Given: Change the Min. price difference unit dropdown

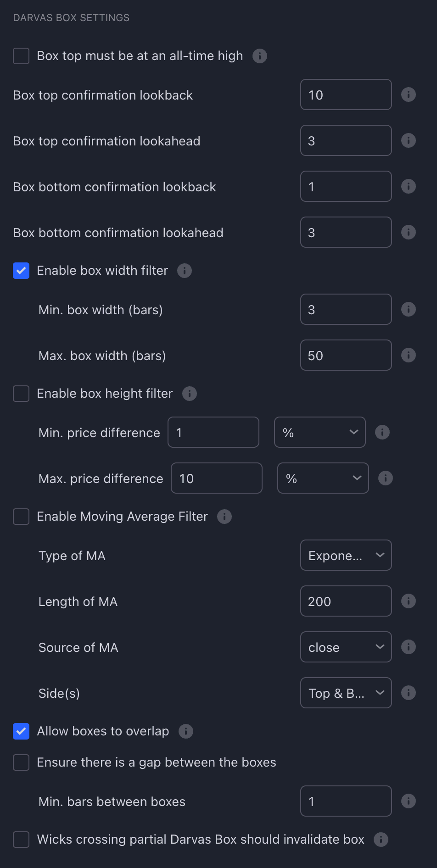Looking at the screenshot, I should click(x=319, y=432).
